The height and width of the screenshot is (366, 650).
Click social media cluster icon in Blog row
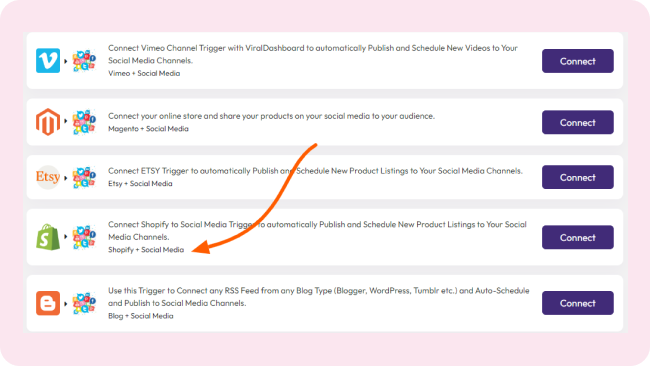point(84,303)
